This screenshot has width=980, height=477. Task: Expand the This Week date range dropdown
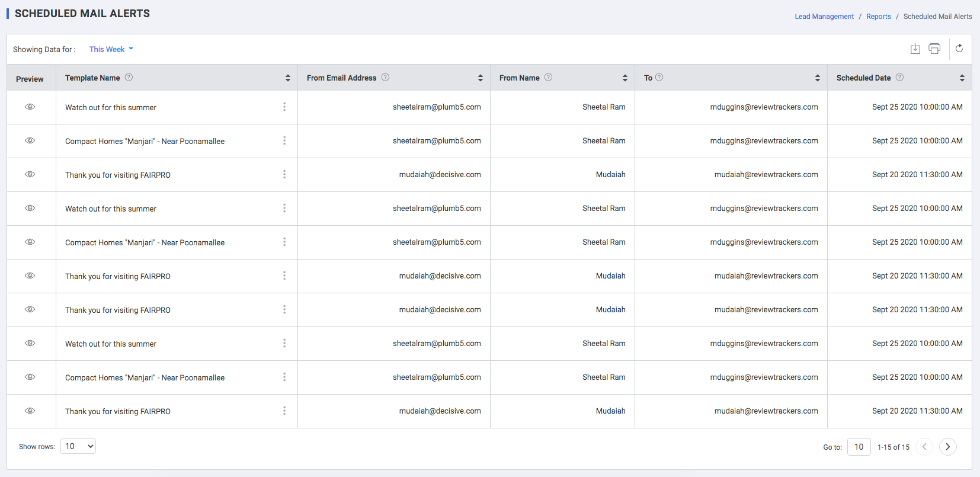tap(111, 49)
